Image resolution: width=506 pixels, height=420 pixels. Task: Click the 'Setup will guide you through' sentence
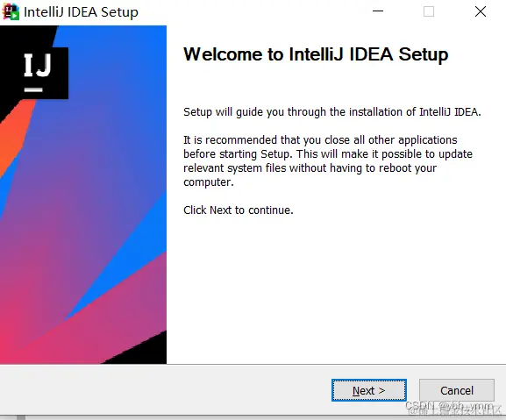point(332,112)
